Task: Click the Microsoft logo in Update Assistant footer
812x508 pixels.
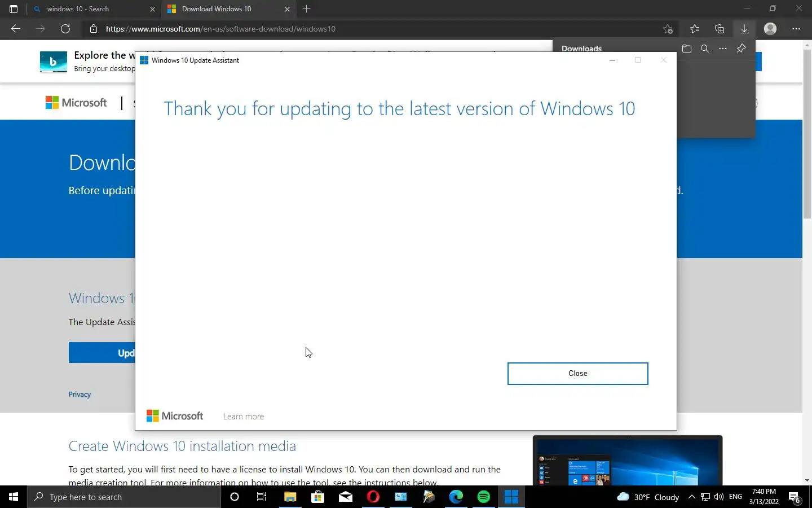Action: [175, 416]
